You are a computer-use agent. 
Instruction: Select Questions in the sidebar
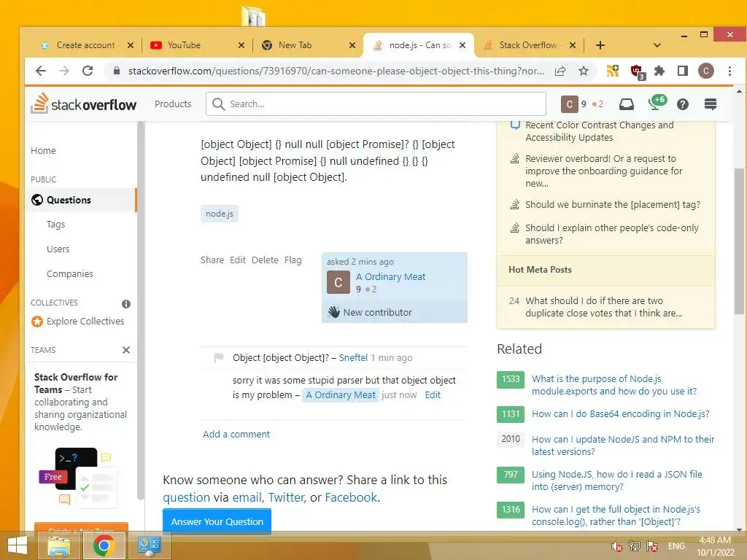point(81,200)
